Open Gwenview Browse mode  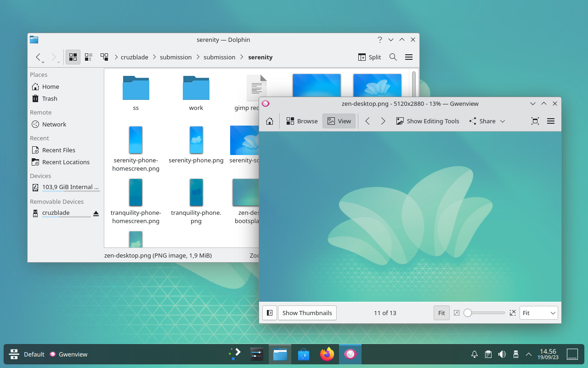tap(301, 121)
